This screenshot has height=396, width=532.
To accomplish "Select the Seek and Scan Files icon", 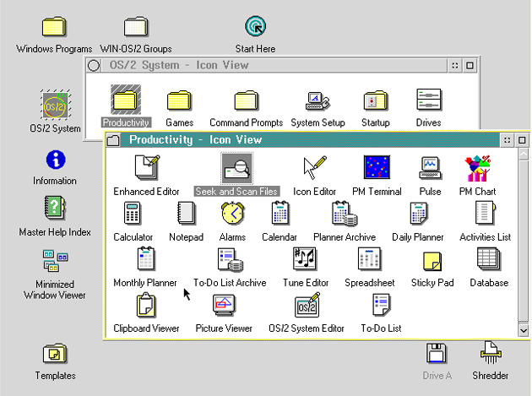I will coord(236,168).
